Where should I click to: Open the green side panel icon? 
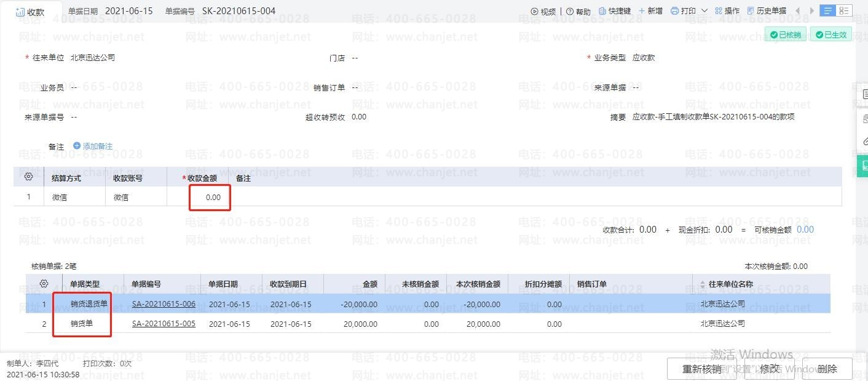[862, 166]
